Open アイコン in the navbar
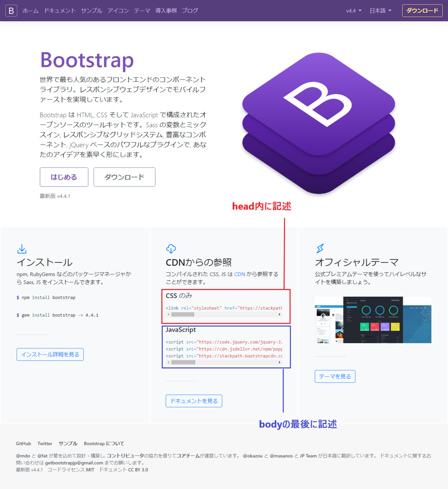Image resolution: width=448 pixels, height=489 pixels. click(x=118, y=11)
